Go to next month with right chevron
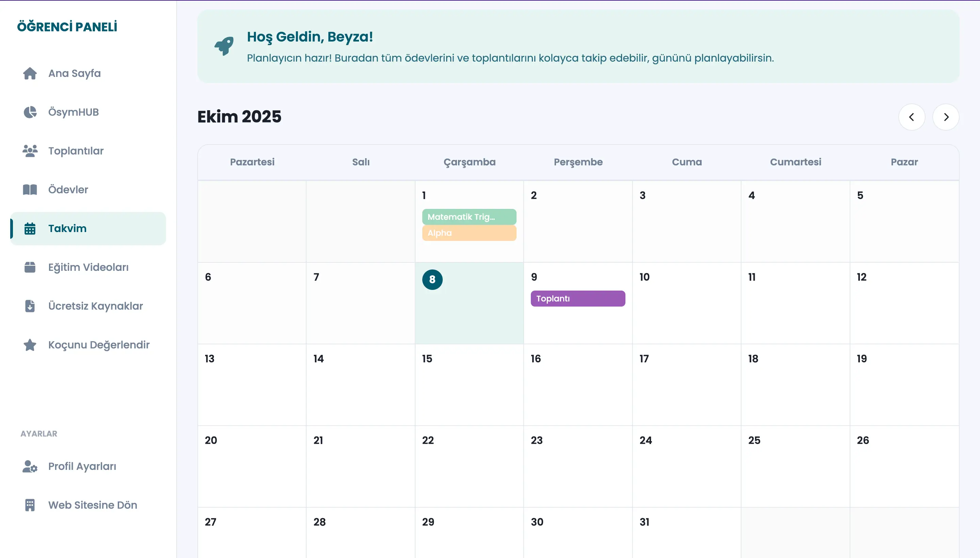The width and height of the screenshot is (980, 558). coord(946,117)
